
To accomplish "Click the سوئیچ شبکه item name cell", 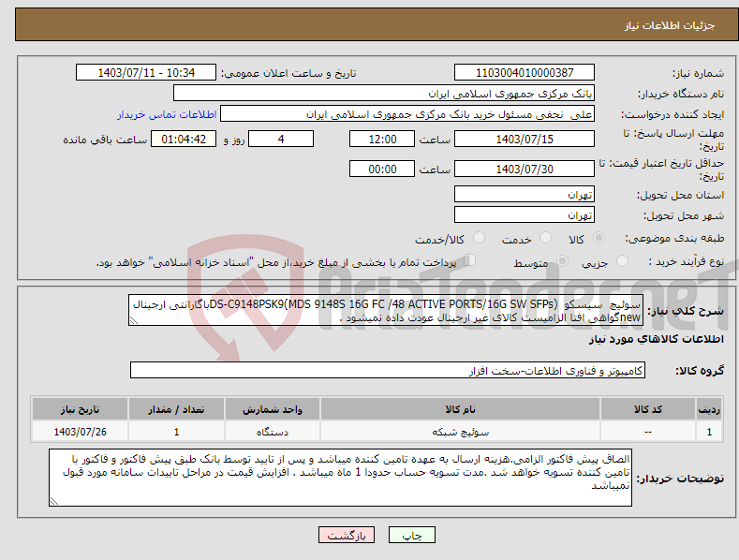I will click(x=460, y=432).
